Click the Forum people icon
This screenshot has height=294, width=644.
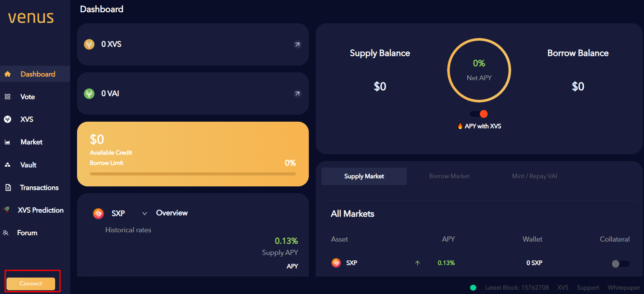tap(6, 233)
